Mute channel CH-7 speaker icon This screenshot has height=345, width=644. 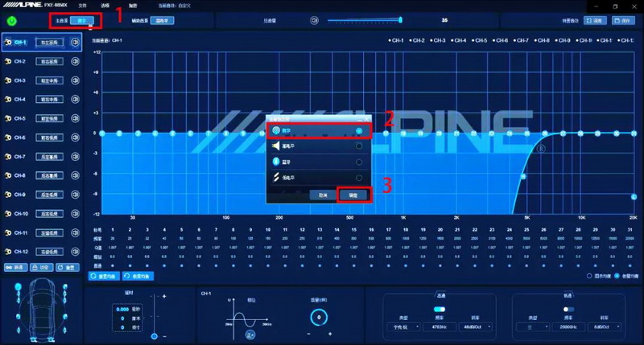coord(75,156)
